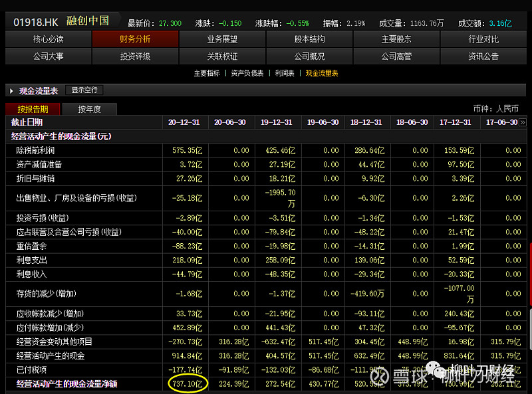Select the 应收帐款减少(增加) row label
Image resolution: width=532 pixels, height=394 pixels.
[x=50, y=314]
